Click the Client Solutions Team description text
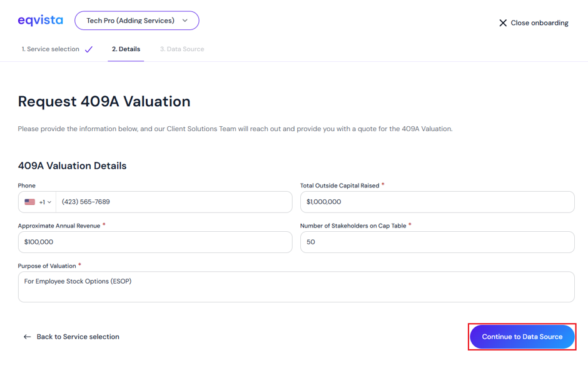This screenshot has width=588, height=373. pos(235,129)
